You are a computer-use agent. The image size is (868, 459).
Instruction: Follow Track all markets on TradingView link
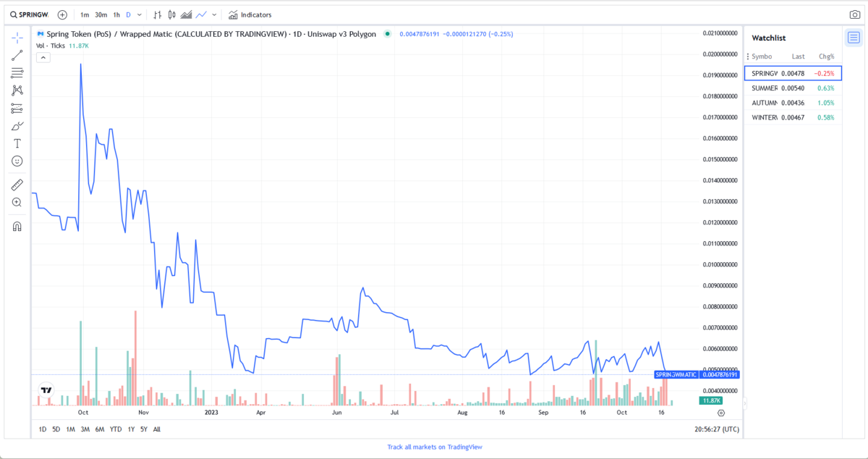pyautogui.click(x=434, y=447)
